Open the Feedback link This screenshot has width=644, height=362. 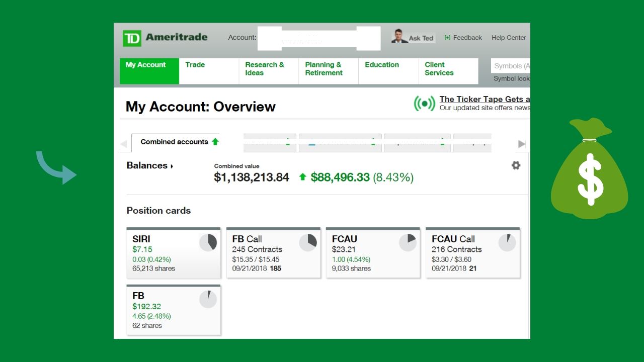point(463,38)
